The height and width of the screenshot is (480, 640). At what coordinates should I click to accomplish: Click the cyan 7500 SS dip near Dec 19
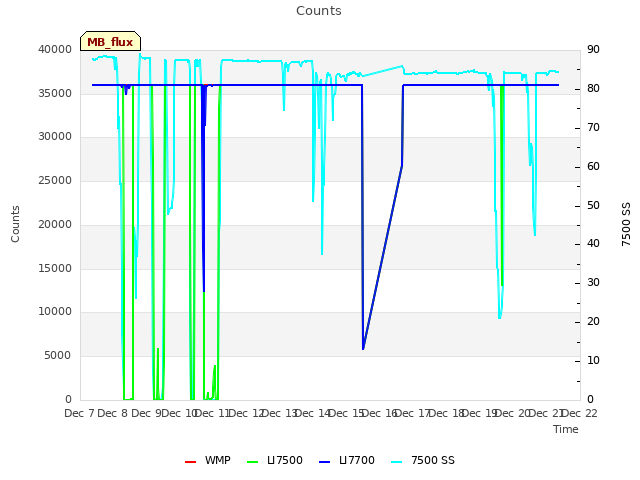[500, 318]
